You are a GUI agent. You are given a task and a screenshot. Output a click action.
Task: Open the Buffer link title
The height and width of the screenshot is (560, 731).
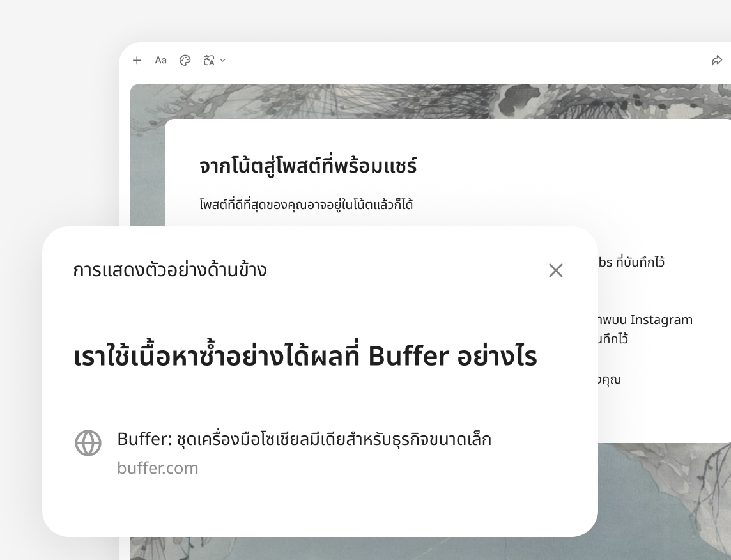click(304, 439)
